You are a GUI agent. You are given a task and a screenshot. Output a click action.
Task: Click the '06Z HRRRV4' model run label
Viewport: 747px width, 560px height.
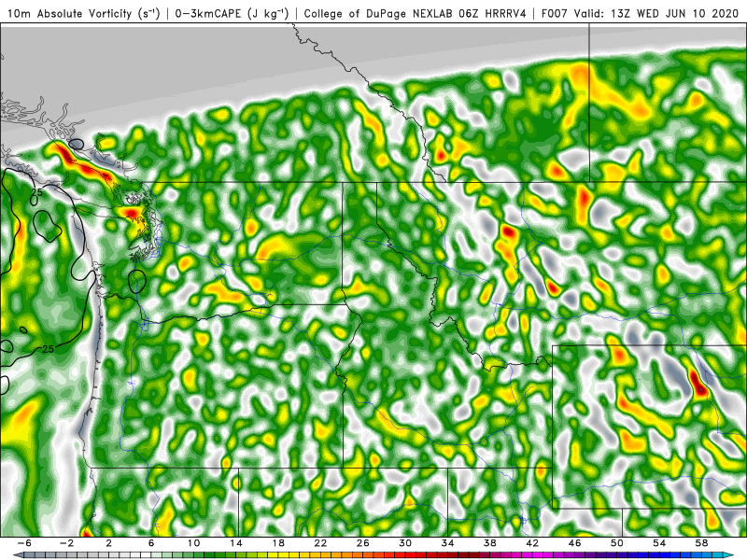(492, 13)
